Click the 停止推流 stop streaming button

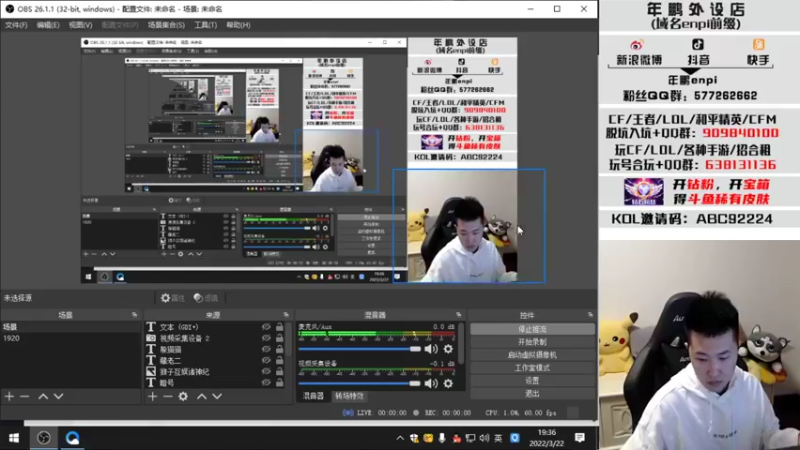(x=532, y=329)
